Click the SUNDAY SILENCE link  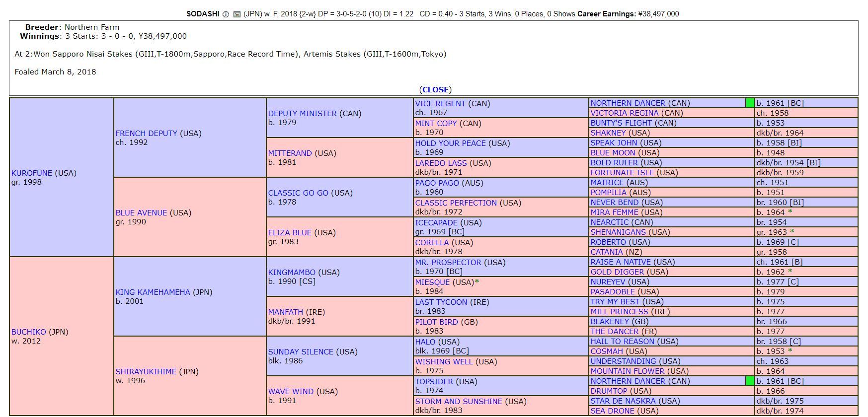301,352
